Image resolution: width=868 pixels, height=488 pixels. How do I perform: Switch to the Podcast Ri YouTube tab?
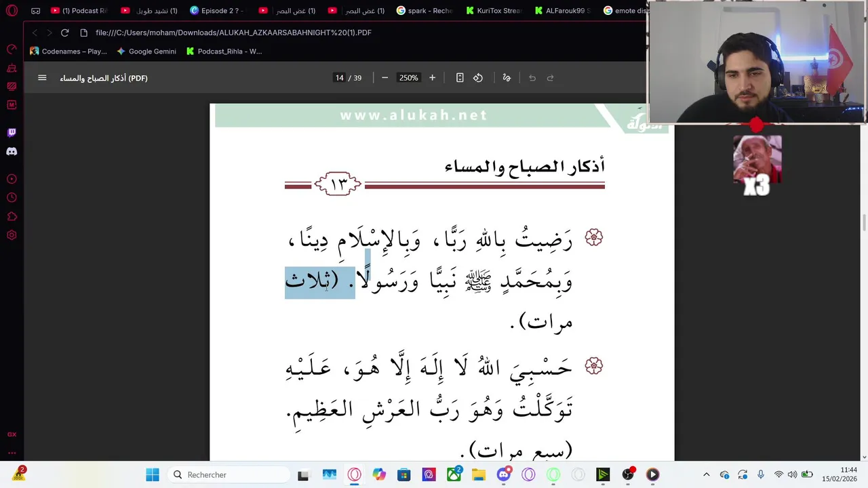click(x=79, y=11)
